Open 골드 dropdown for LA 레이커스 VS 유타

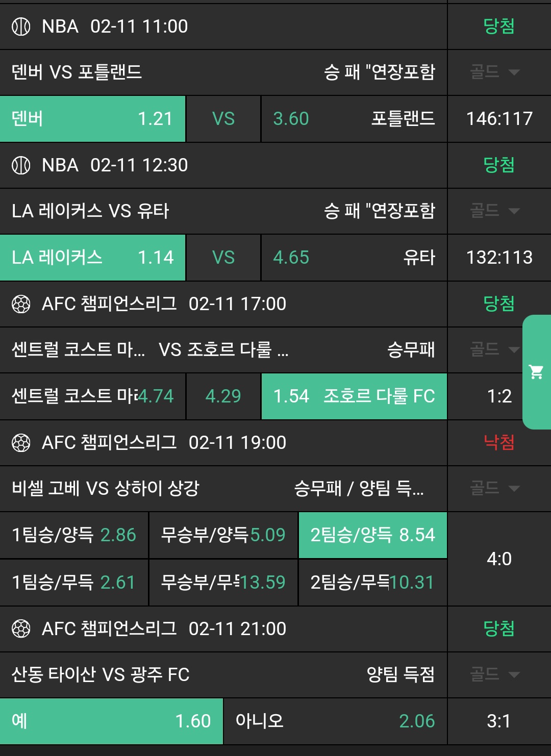[494, 211]
